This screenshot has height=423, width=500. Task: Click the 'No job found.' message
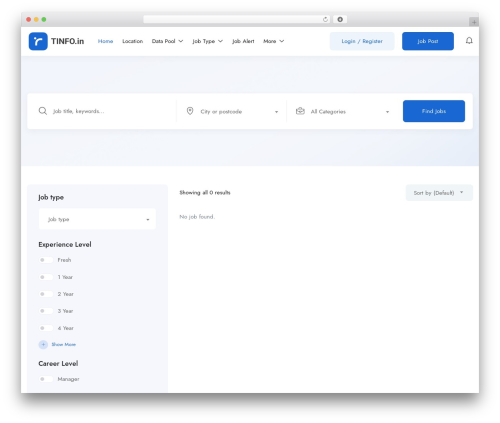point(197,217)
